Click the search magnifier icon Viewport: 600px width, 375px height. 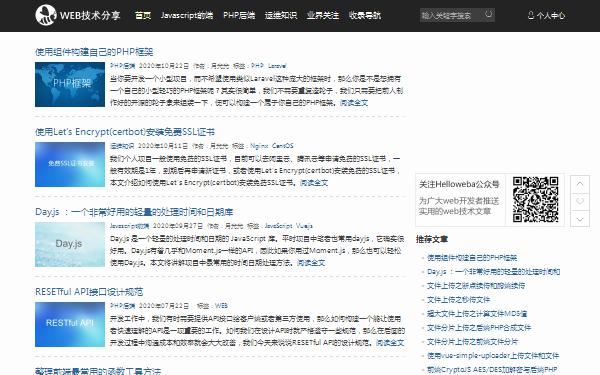click(x=488, y=15)
